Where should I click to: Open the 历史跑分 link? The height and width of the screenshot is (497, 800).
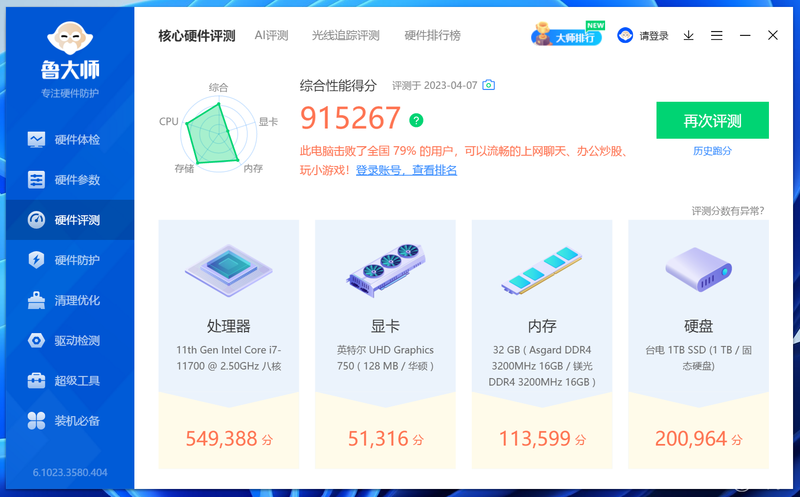coord(712,151)
